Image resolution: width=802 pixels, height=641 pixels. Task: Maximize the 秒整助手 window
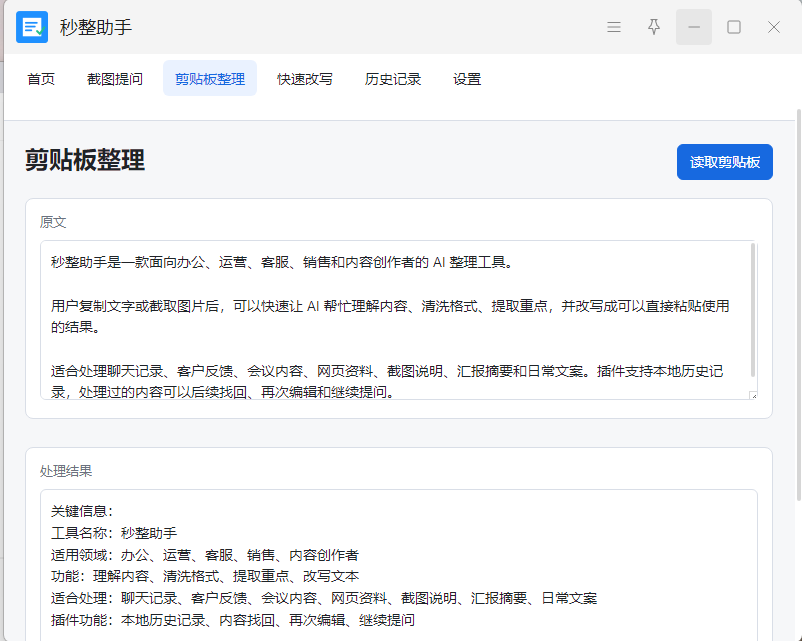[733, 27]
